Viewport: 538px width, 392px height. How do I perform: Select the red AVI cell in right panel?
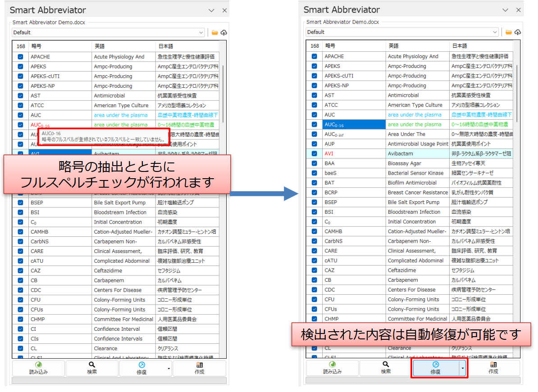(x=353, y=153)
